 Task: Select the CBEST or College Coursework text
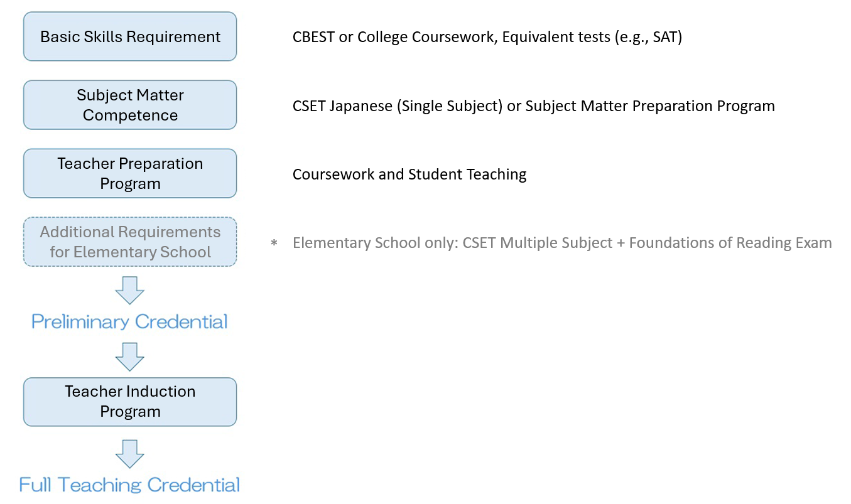point(395,37)
